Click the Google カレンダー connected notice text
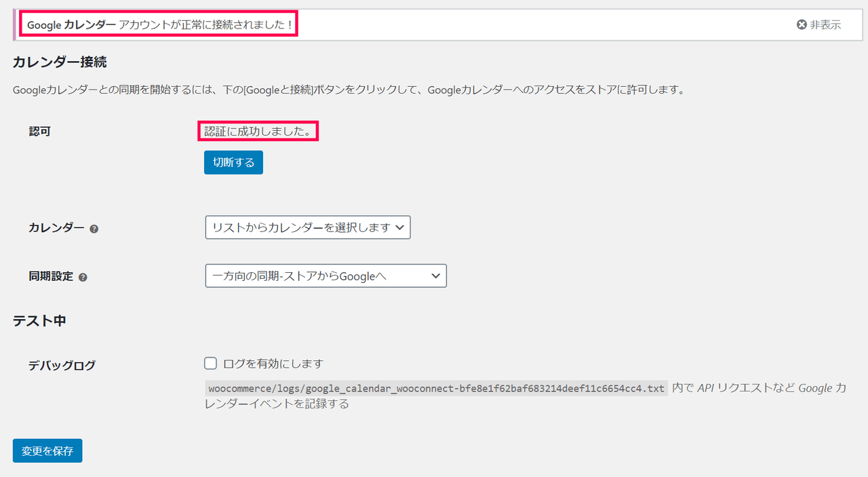 (160, 25)
